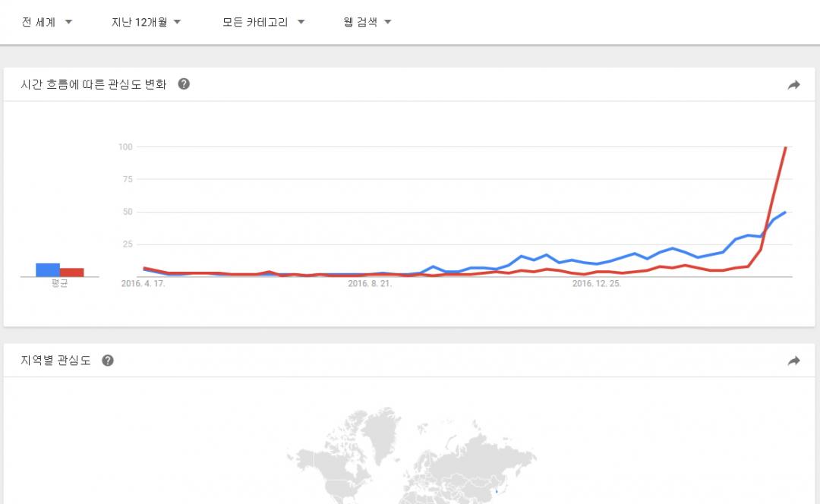The height and width of the screenshot is (504, 820).
Task: Expand the 지난 12개월 time range dropdown
Action: point(146,22)
